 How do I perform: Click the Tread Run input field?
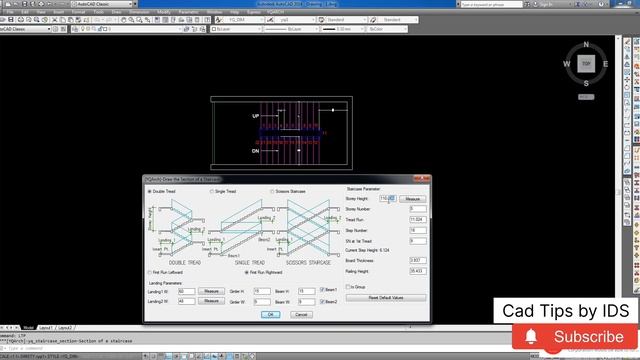click(418, 220)
